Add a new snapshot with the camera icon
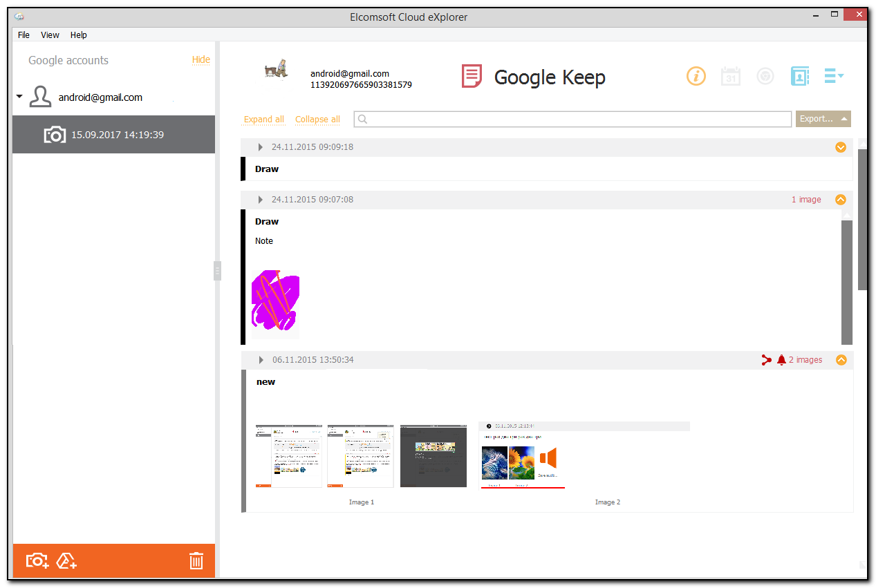 click(x=37, y=561)
